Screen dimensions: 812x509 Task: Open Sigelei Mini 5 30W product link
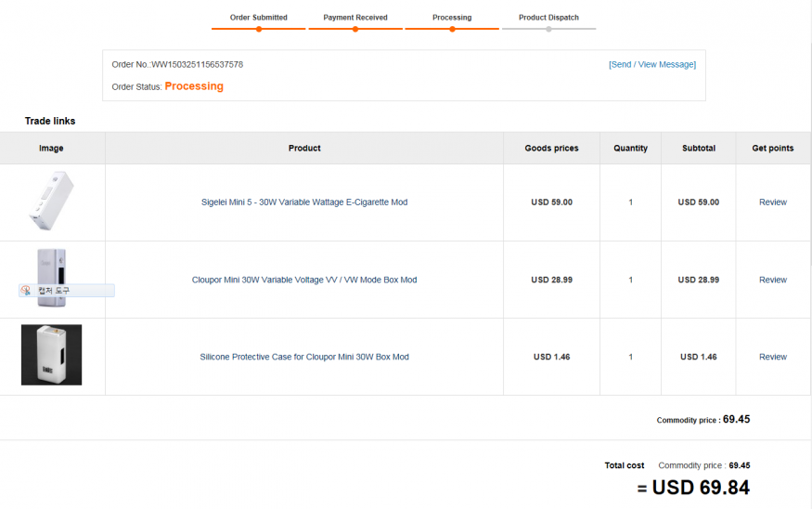304,202
